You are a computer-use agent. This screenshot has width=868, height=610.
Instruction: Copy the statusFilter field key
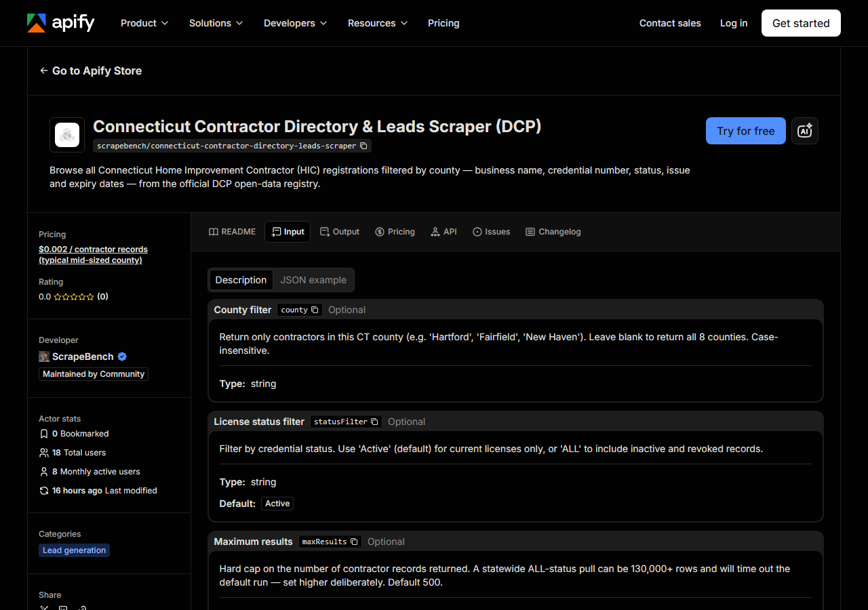(x=374, y=422)
